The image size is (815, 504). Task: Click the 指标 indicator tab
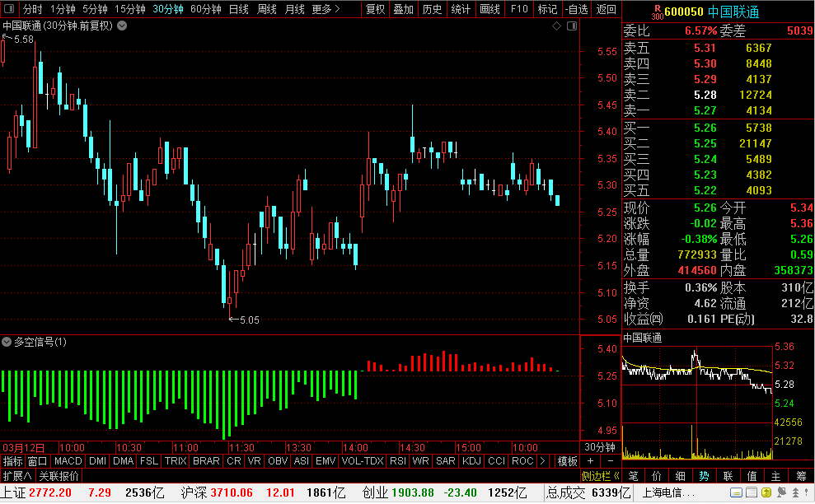tap(12, 461)
